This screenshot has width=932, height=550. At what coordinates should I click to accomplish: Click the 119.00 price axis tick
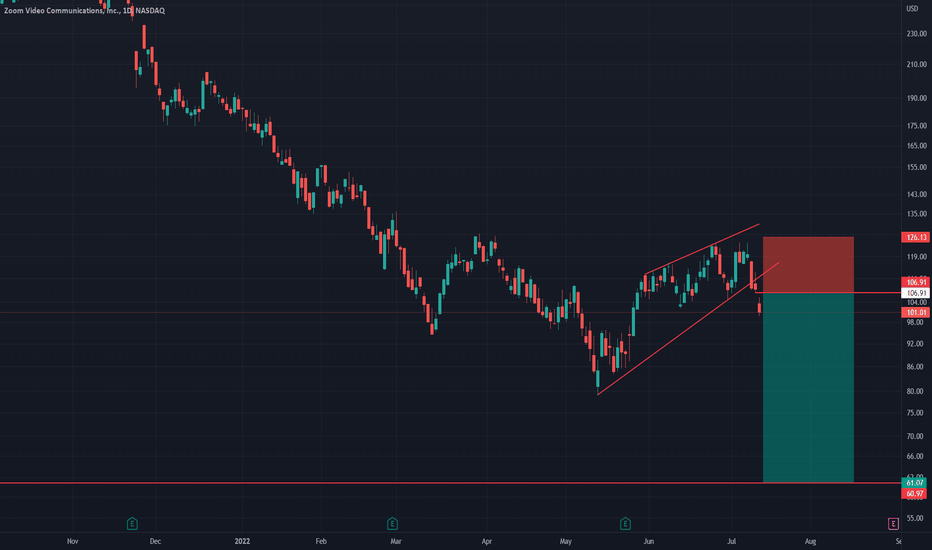[x=917, y=257]
